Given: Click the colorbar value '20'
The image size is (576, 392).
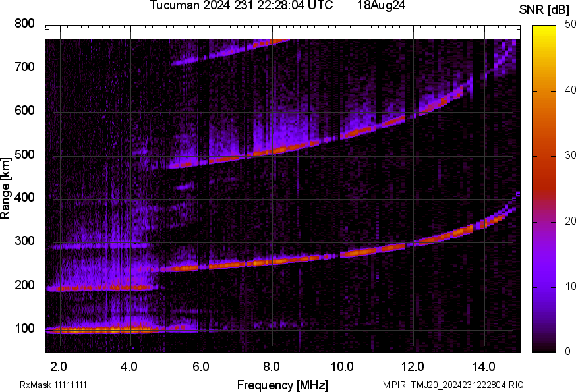Looking at the screenshot, I should pos(570,221).
